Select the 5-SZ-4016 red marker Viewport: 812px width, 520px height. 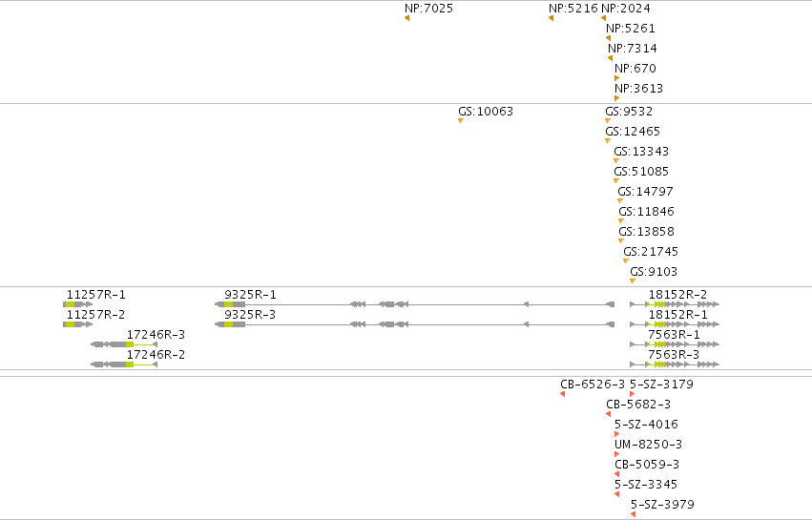(x=616, y=434)
